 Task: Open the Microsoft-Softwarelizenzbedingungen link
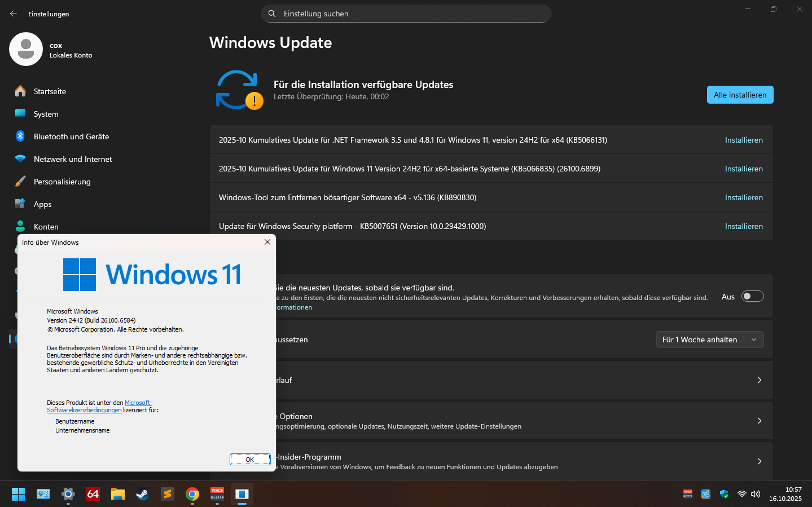click(99, 406)
